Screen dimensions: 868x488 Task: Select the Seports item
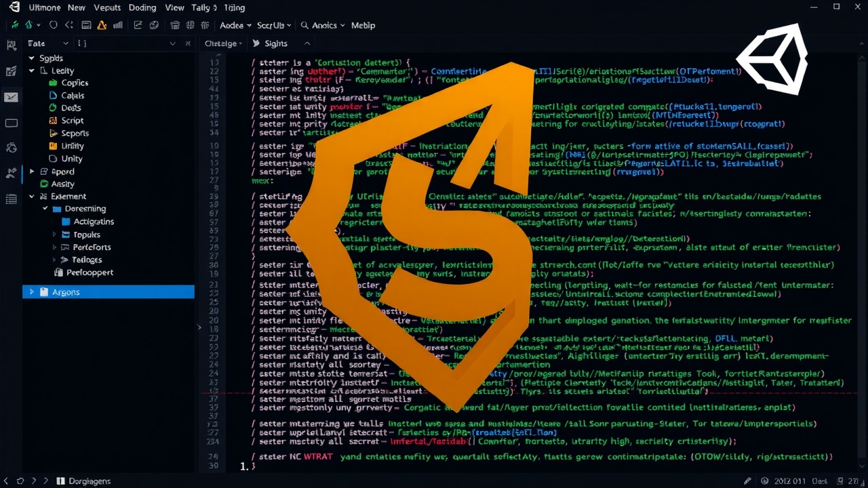[x=75, y=134]
